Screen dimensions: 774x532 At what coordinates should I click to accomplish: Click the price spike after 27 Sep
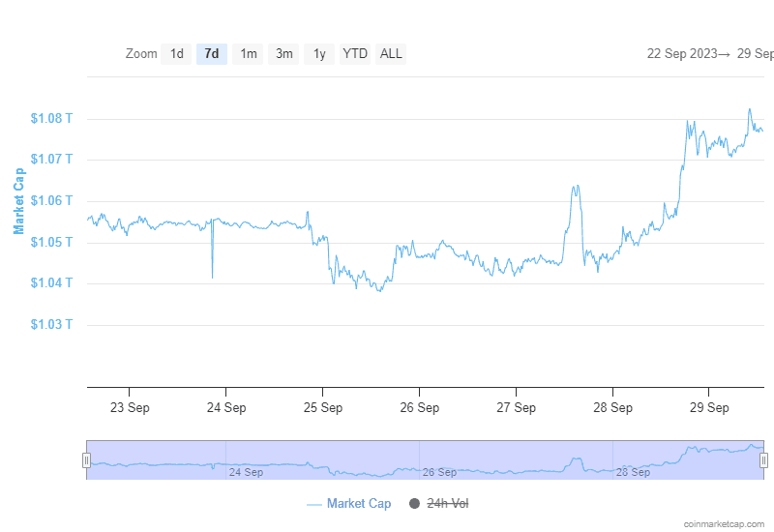tap(576, 187)
